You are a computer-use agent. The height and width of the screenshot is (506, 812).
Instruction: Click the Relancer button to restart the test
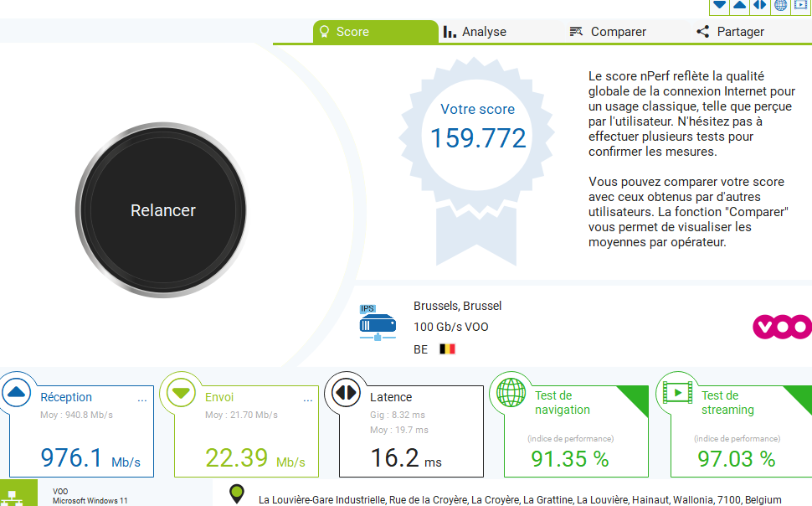coord(162,210)
